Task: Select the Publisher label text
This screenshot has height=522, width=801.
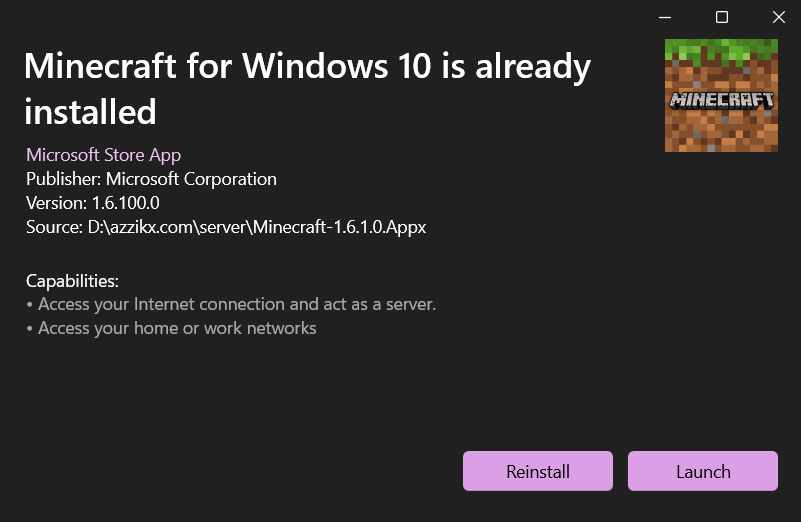Action: pyautogui.click(x=63, y=179)
